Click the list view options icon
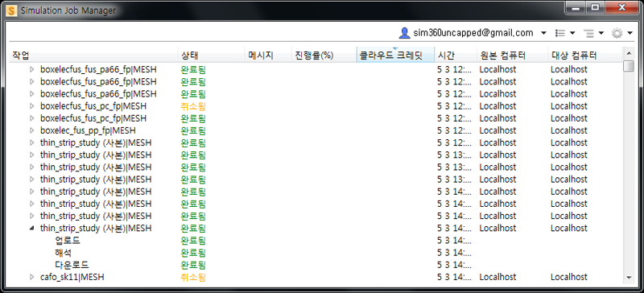 point(559,33)
